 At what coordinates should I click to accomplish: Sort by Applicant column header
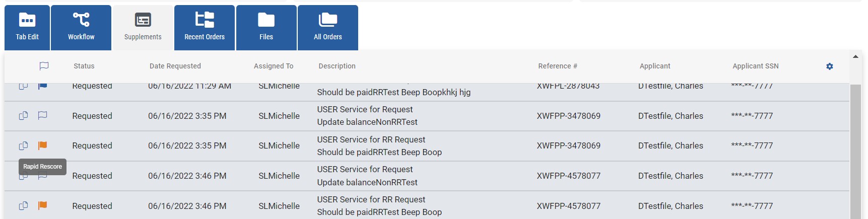pyautogui.click(x=655, y=66)
